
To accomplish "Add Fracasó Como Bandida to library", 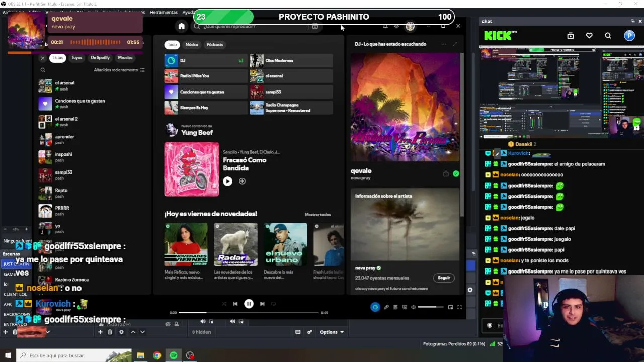I will click(x=242, y=181).
